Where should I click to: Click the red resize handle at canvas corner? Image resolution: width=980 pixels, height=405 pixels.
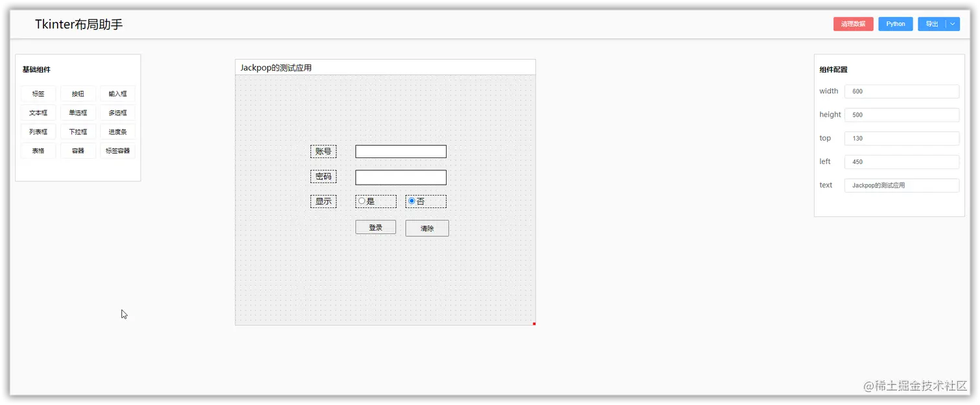tap(534, 323)
